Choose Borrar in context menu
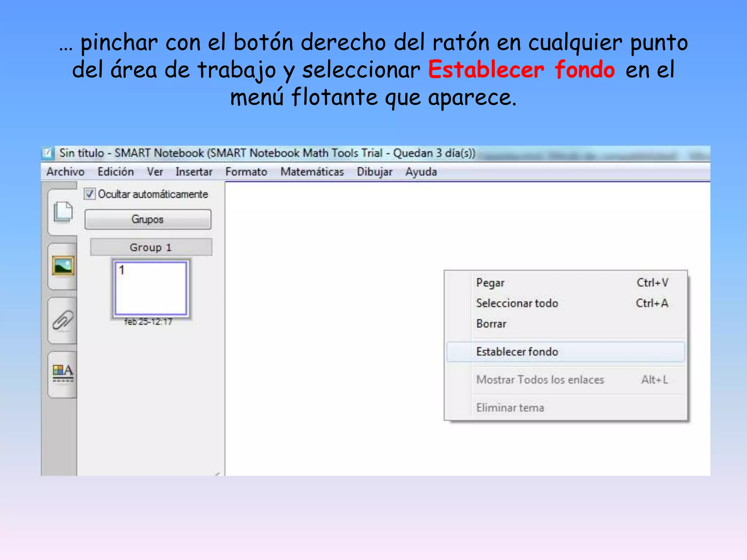This screenshot has height=560, width=747. (566, 323)
